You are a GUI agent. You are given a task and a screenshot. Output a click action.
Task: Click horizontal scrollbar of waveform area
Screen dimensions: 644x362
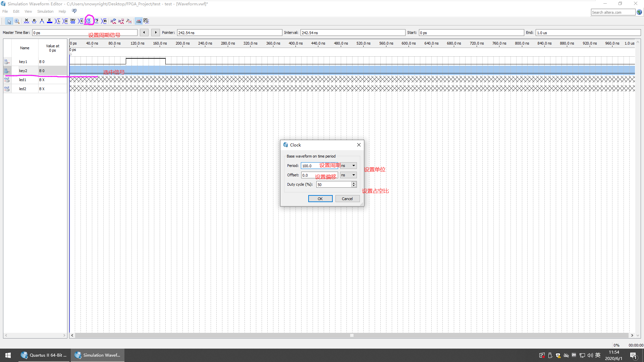pos(352,335)
